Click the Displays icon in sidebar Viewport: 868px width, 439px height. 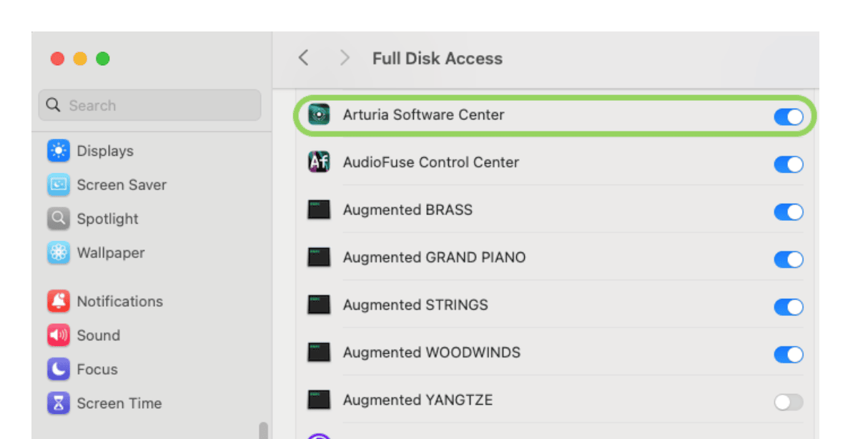(59, 151)
